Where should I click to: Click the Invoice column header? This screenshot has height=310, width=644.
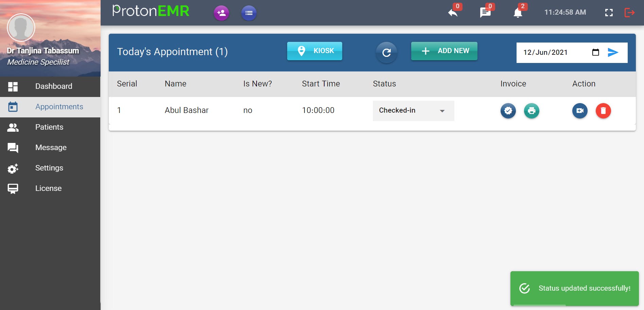point(513,84)
